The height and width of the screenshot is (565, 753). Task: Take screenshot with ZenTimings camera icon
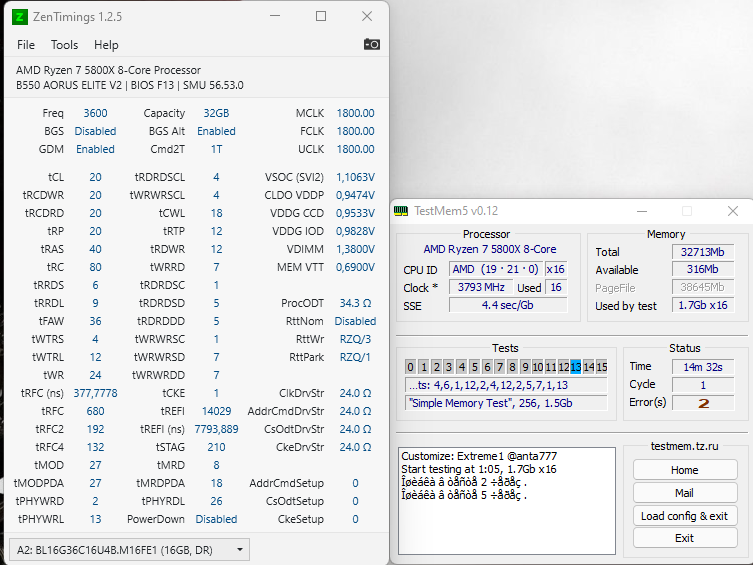[372, 44]
